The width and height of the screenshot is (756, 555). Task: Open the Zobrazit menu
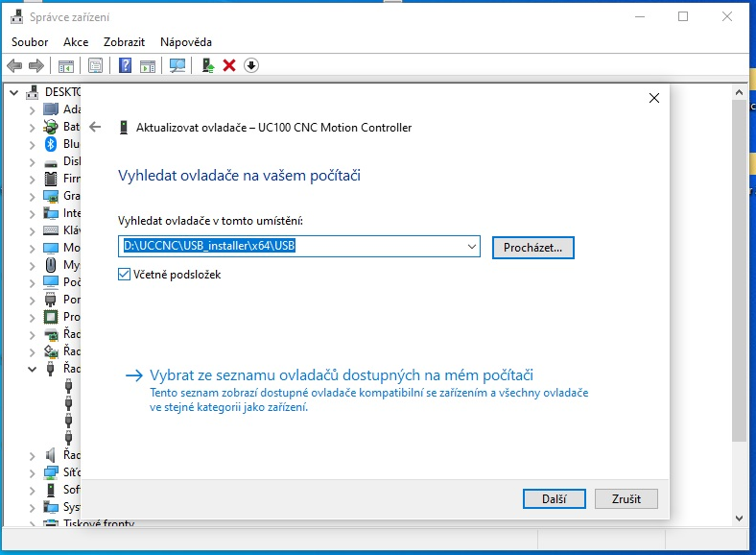(124, 42)
